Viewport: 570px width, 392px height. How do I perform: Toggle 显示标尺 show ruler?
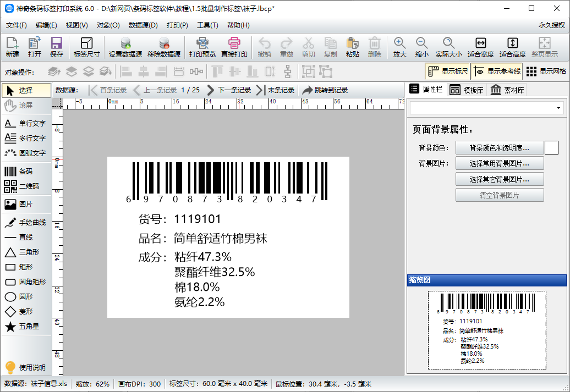tap(448, 71)
